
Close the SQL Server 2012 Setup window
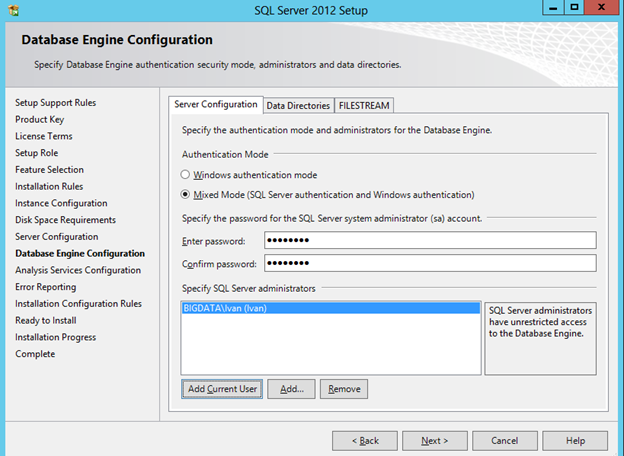point(603,8)
